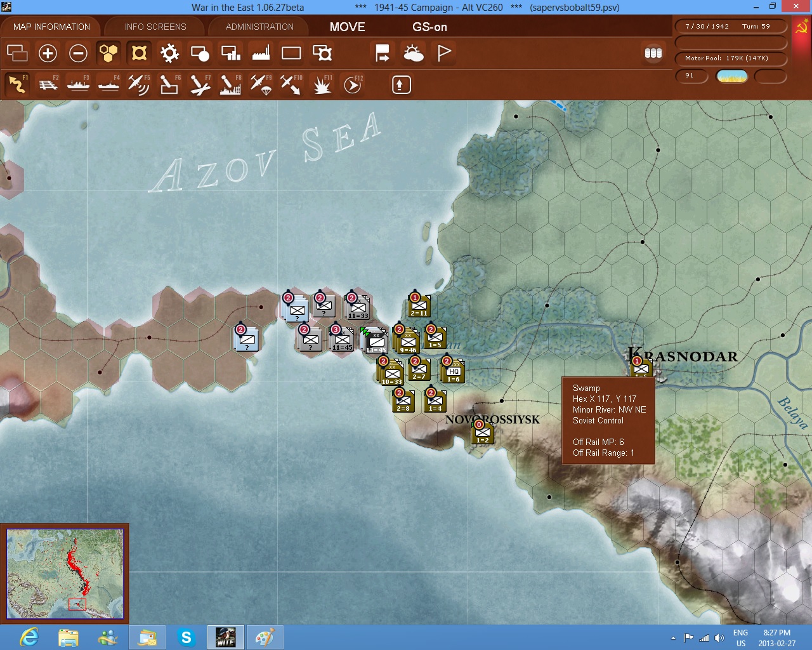
Task: Open the gear preferences icon
Action: [169, 53]
